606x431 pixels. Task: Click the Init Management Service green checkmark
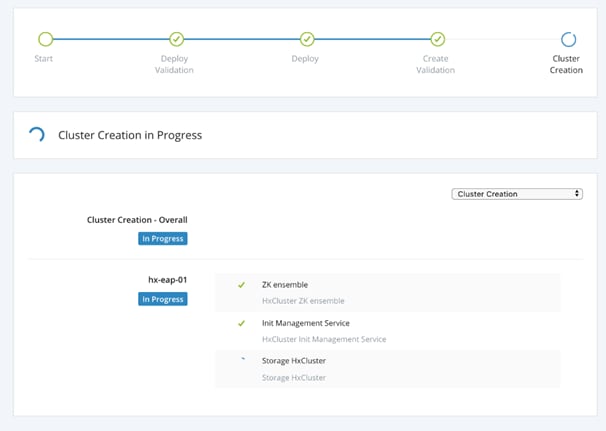tap(242, 323)
